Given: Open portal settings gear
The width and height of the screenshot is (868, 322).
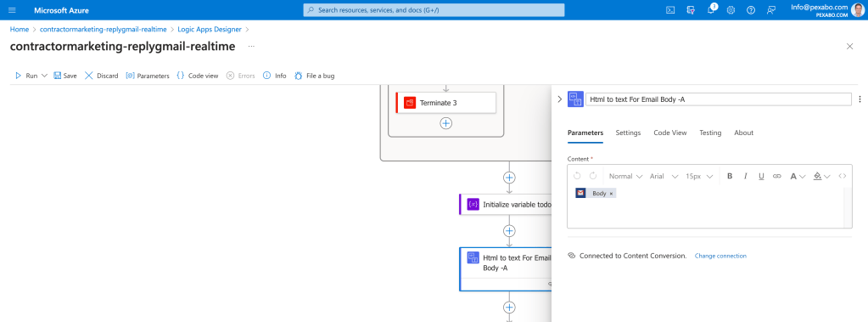Looking at the screenshot, I should point(731,10).
